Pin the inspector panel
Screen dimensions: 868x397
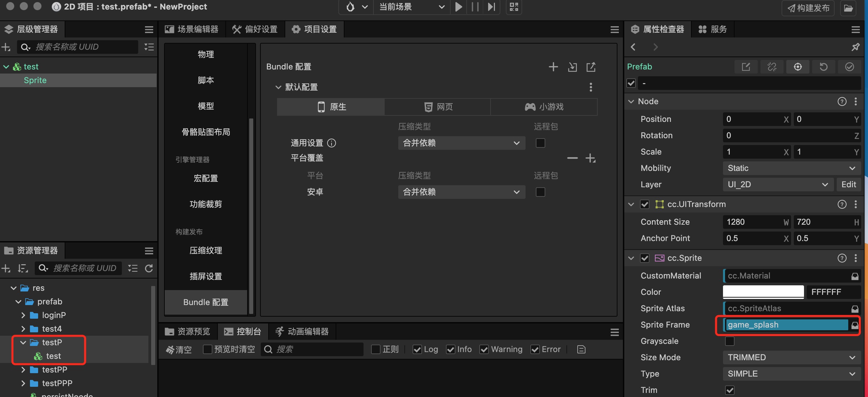855,47
